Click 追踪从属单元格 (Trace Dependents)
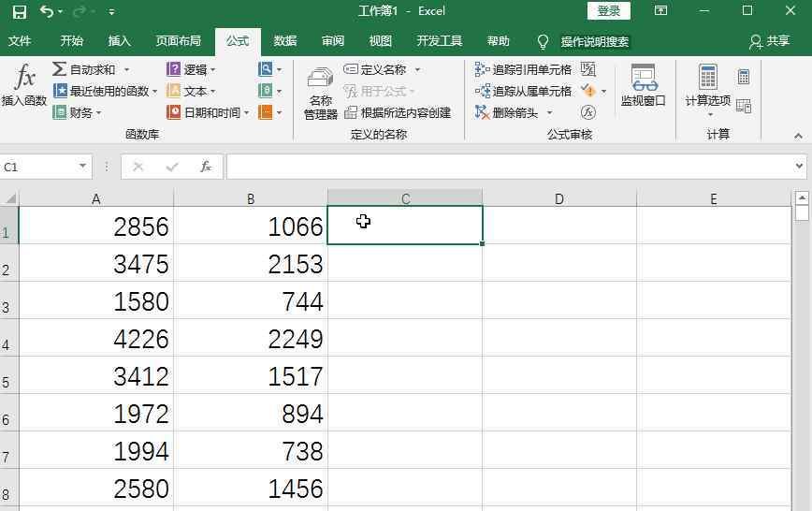Screen dimensions: 812x511 tap(523, 92)
